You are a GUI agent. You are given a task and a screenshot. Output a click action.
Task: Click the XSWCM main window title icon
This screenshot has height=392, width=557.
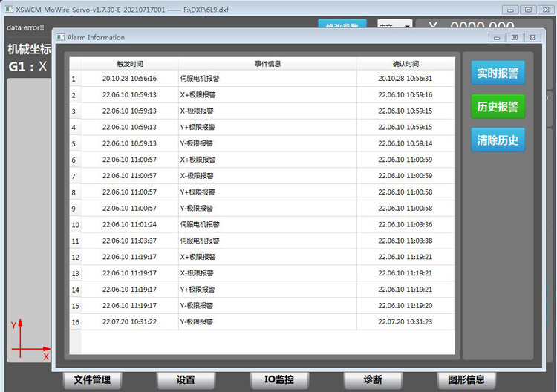coord(9,9)
